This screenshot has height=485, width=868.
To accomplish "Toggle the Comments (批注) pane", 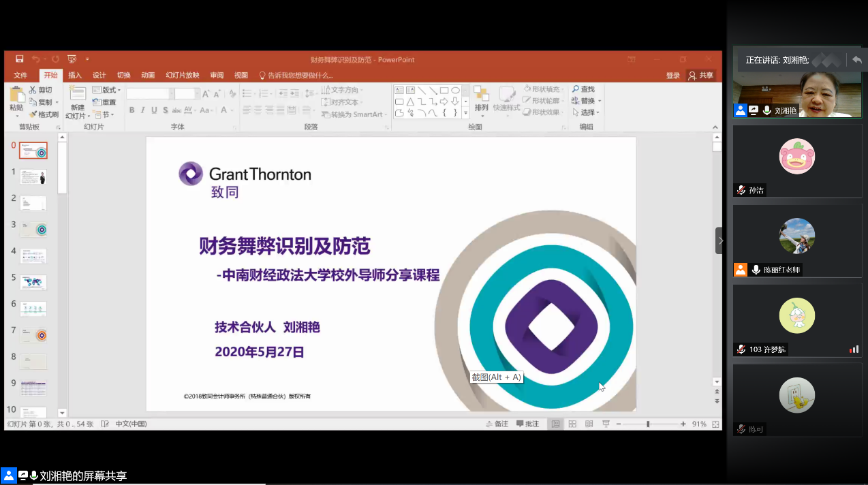I will click(528, 424).
